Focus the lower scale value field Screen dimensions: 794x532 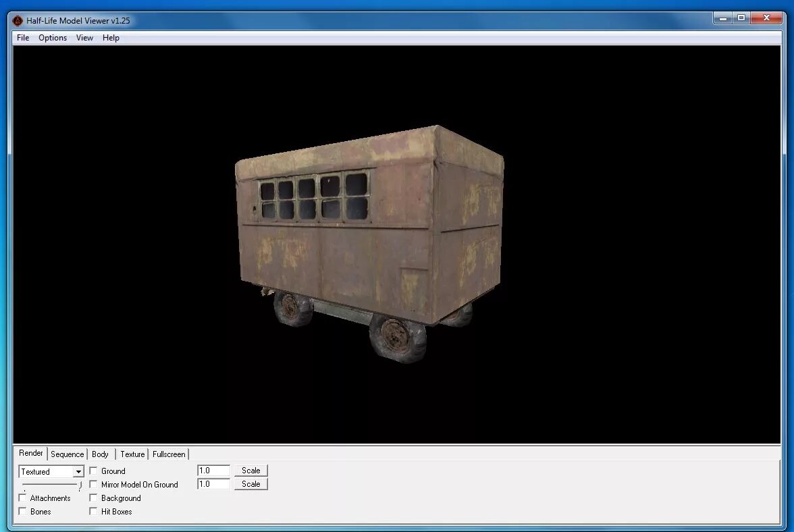(x=213, y=485)
